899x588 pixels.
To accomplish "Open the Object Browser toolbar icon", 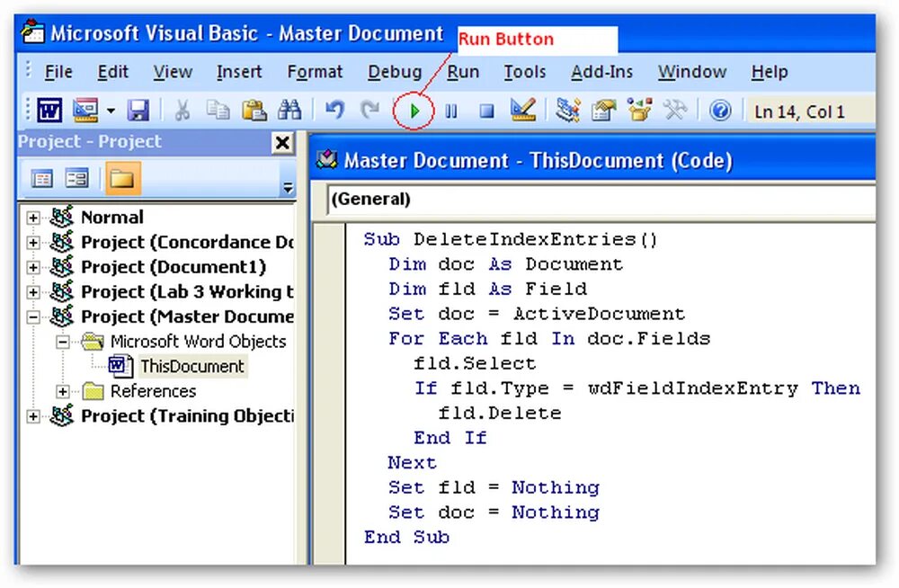I will [x=639, y=109].
